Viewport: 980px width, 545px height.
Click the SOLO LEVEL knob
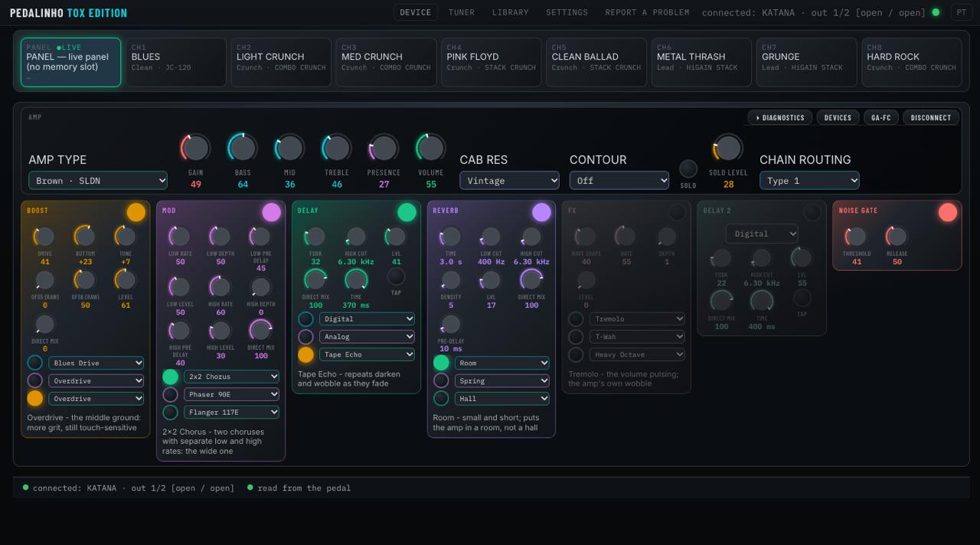[728, 148]
